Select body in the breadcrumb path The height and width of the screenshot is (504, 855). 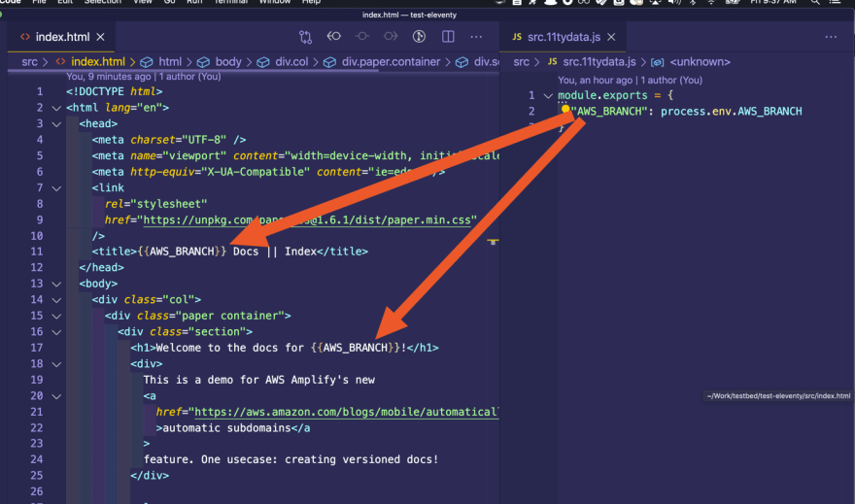click(x=228, y=62)
